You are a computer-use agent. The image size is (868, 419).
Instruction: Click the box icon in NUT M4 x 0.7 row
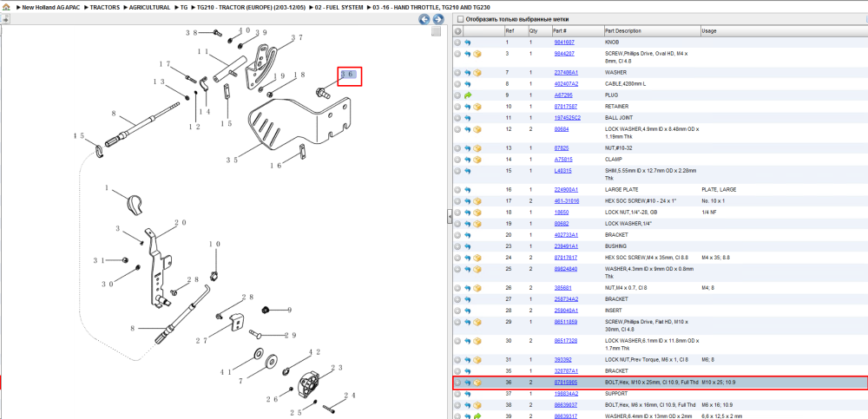(477, 288)
